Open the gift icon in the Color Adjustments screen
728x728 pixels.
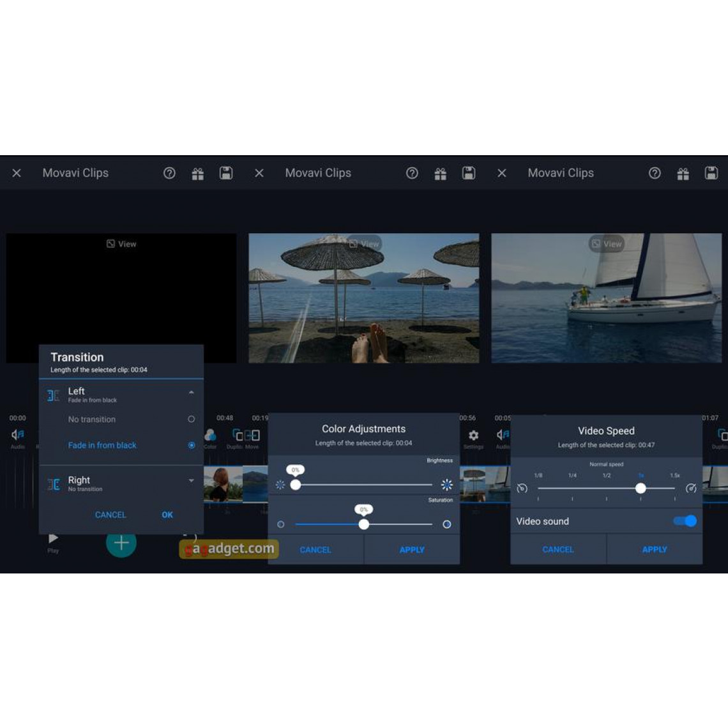pyautogui.click(x=440, y=174)
